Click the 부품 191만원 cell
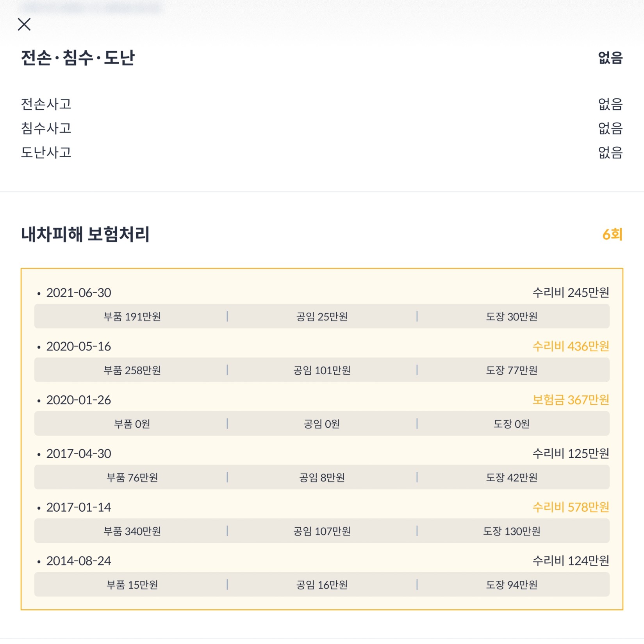Screen dimensions: 644x644 [x=132, y=317]
